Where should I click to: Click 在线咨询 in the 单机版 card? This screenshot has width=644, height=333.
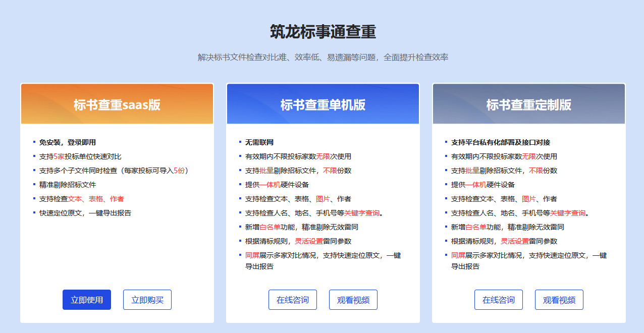[293, 300]
